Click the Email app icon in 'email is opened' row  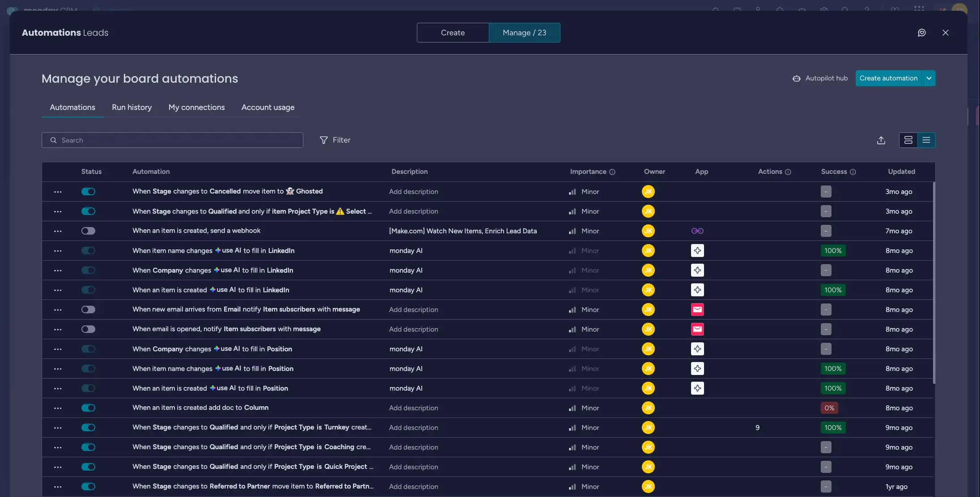697,329
